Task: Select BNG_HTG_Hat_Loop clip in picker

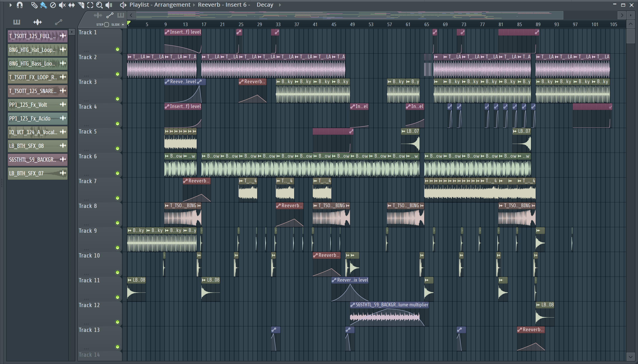Action: tap(37, 50)
